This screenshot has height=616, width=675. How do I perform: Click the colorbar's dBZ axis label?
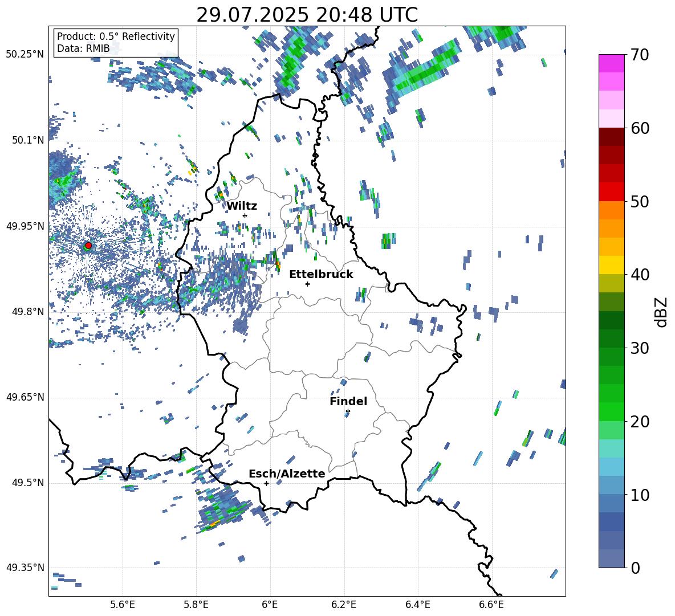[662, 312]
